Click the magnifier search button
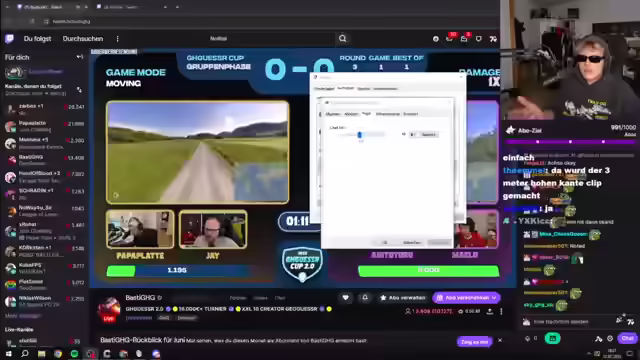Screen dimensions: 640x360 coord(342,39)
